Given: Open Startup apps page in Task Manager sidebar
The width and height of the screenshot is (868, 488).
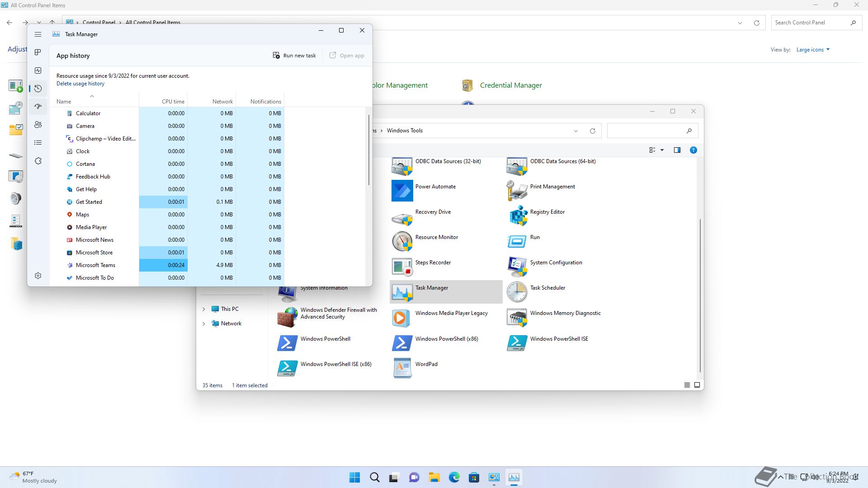Looking at the screenshot, I should point(38,107).
